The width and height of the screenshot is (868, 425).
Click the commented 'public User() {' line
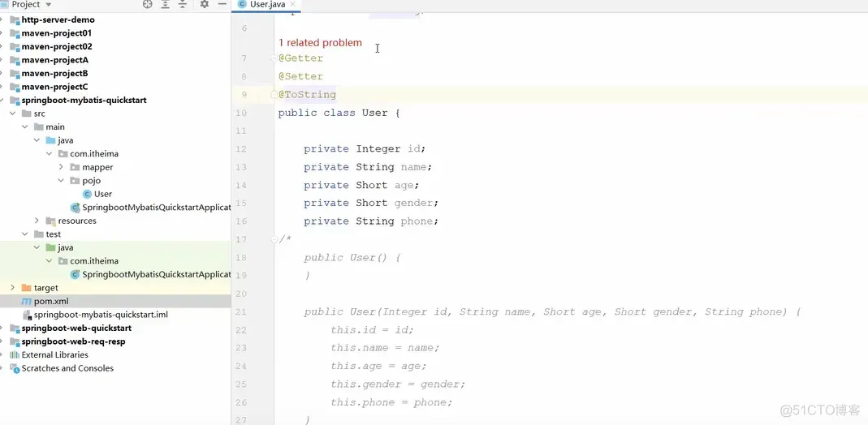click(x=352, y=258)
